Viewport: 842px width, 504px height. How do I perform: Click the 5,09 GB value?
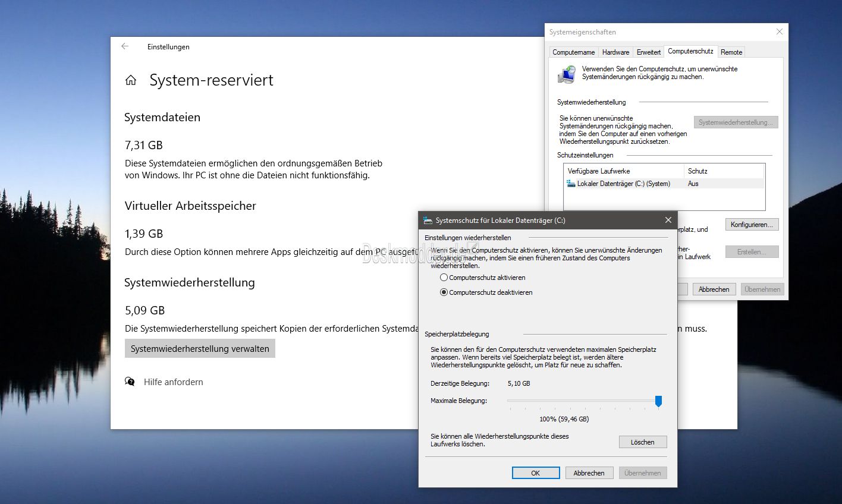144,310
